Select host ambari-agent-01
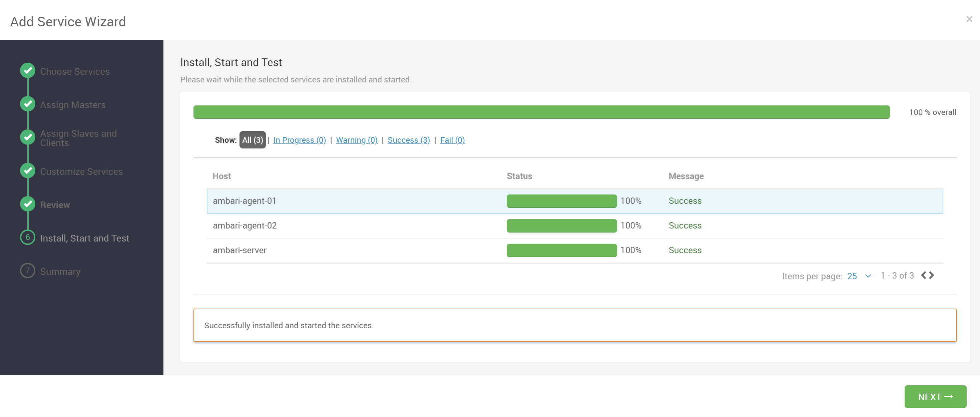This screenshot has width=980, height=417. [244, 201]
